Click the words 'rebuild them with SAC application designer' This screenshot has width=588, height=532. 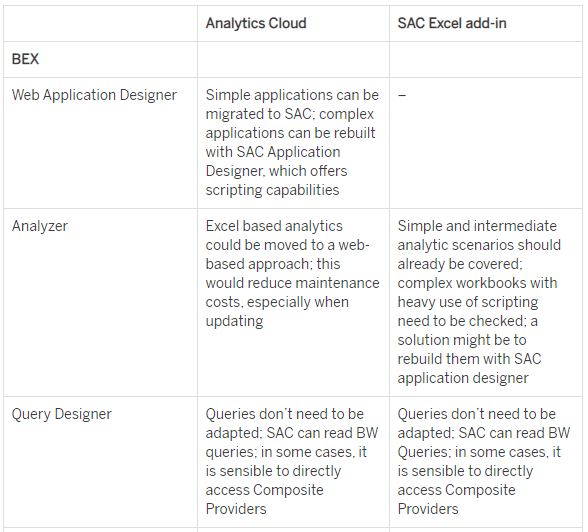[x=470, y=368]
